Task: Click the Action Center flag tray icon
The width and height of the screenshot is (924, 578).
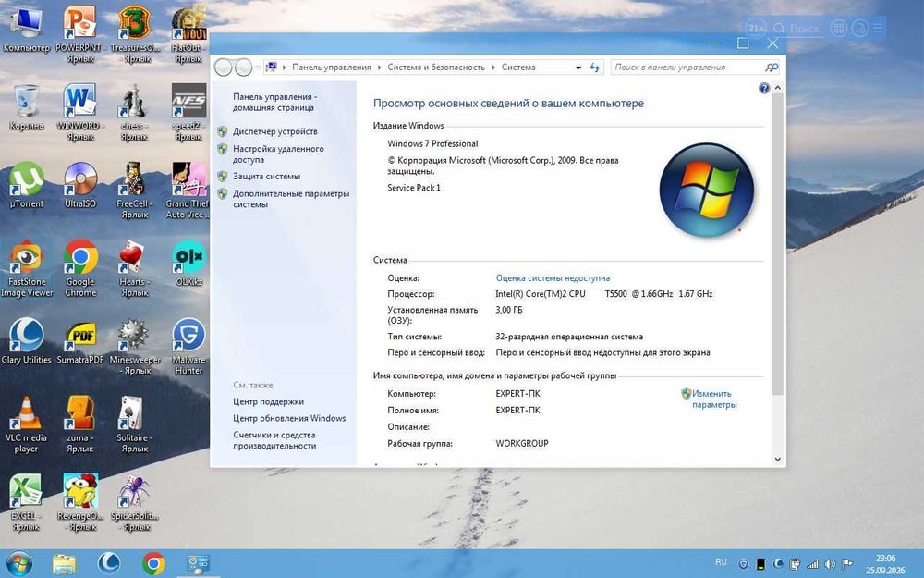Action: (847, 564)
